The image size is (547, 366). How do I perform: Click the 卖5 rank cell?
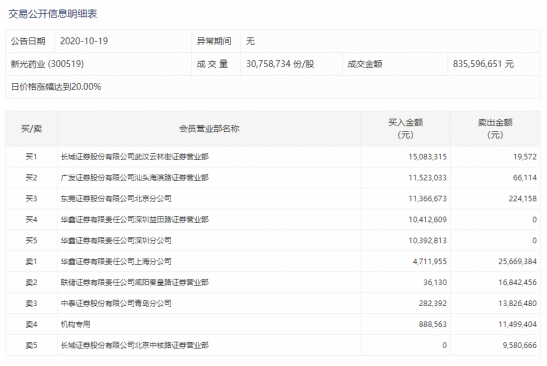[31, 345]
